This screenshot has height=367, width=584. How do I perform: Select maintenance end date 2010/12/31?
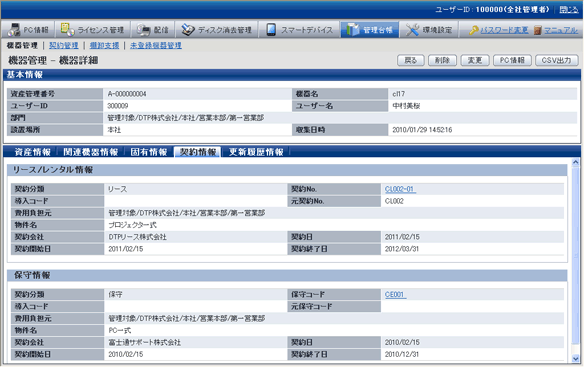pos(402,354)
